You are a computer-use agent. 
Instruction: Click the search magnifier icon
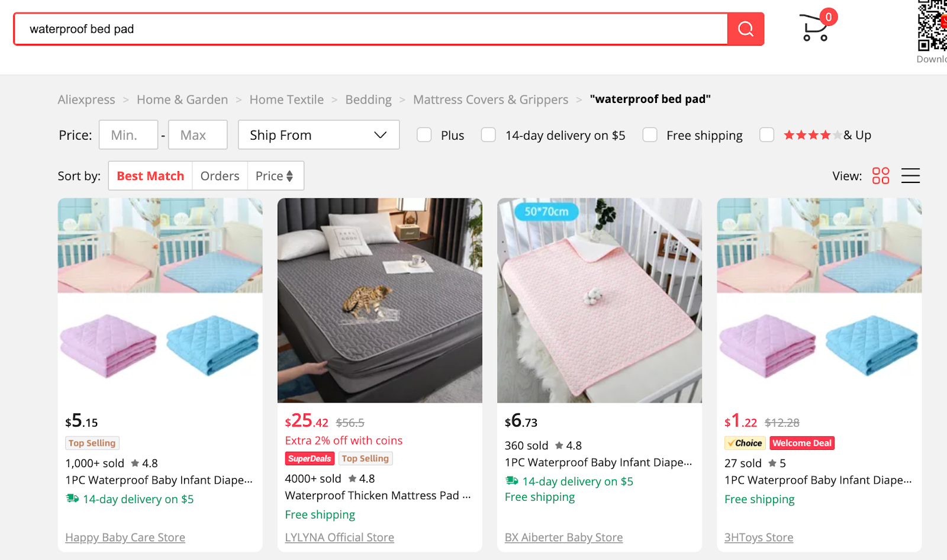pos(745,28)
